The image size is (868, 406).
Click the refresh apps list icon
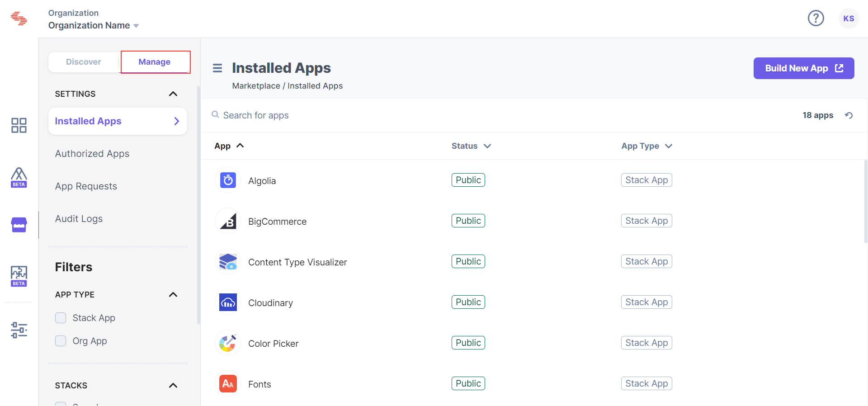849,115
